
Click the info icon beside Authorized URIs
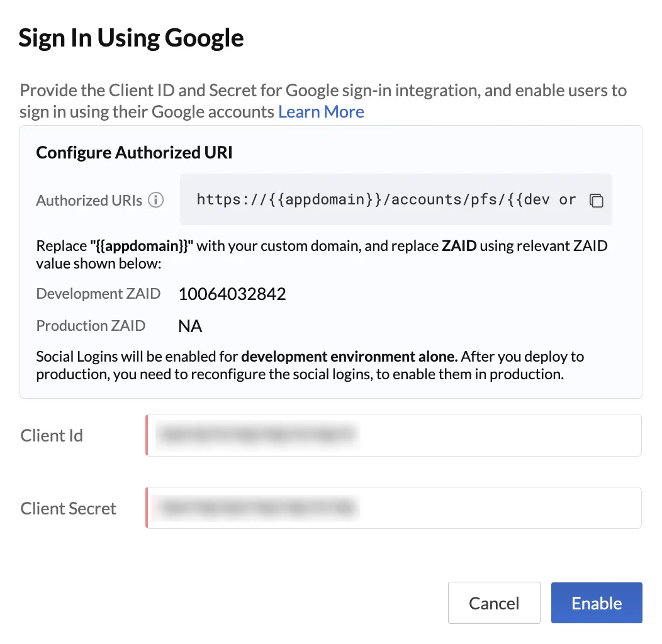pos(156,200)
